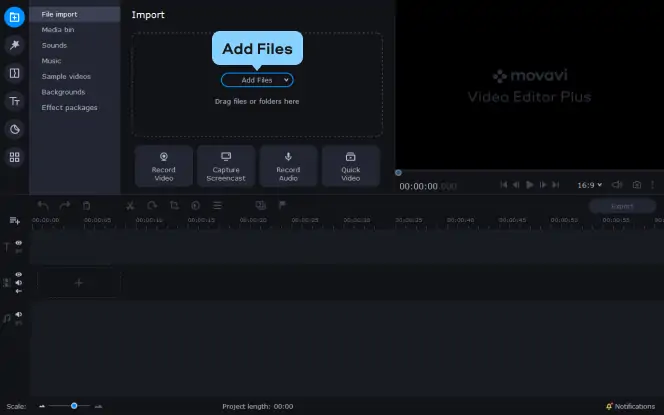Screen dimensions: 664x415
Task: Open the More tools grid icon
Action: [x=14, y=157]
